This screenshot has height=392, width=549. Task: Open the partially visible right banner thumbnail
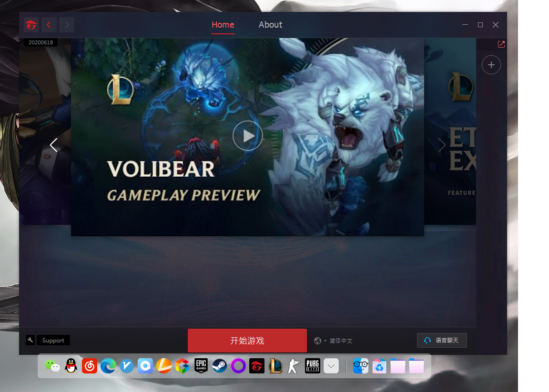[450, 131]
